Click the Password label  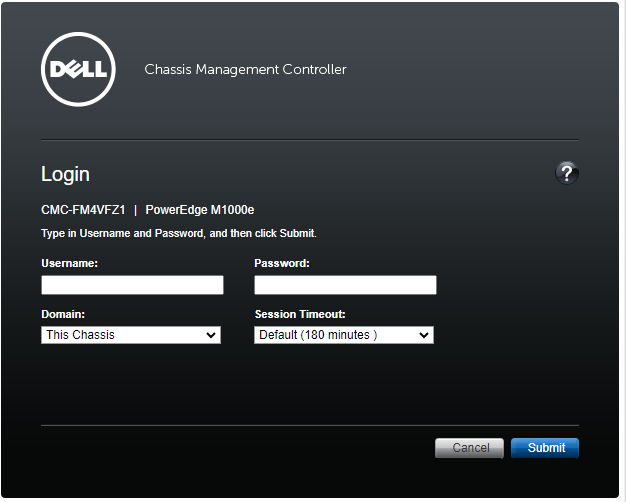pyautogui.click(x=282, y=263)
